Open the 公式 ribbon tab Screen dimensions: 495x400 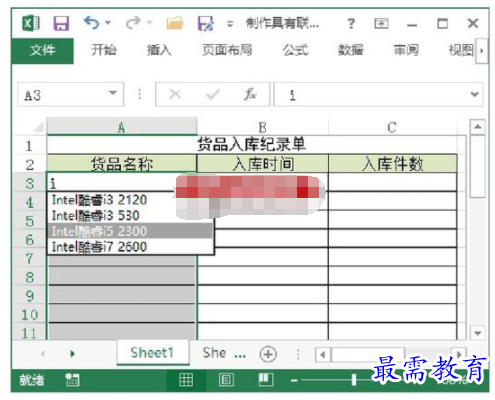click(295, 50)
